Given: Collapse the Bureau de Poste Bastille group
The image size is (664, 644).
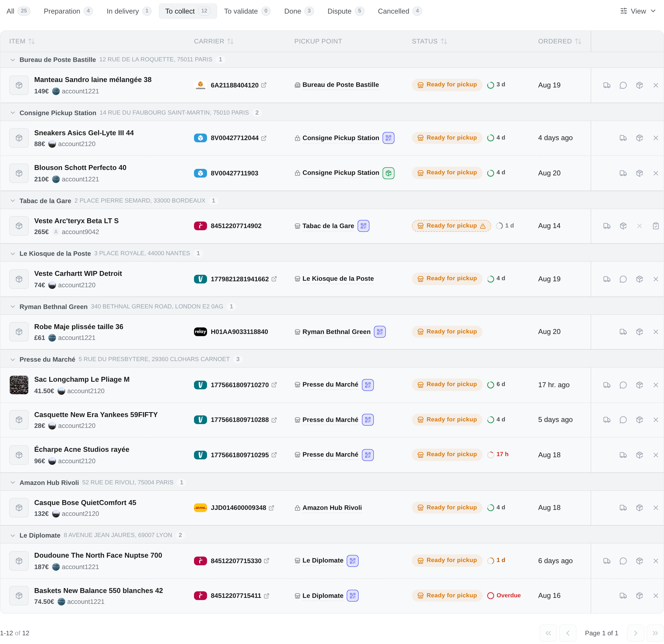Looking at the screenshot, I should 12,60.
